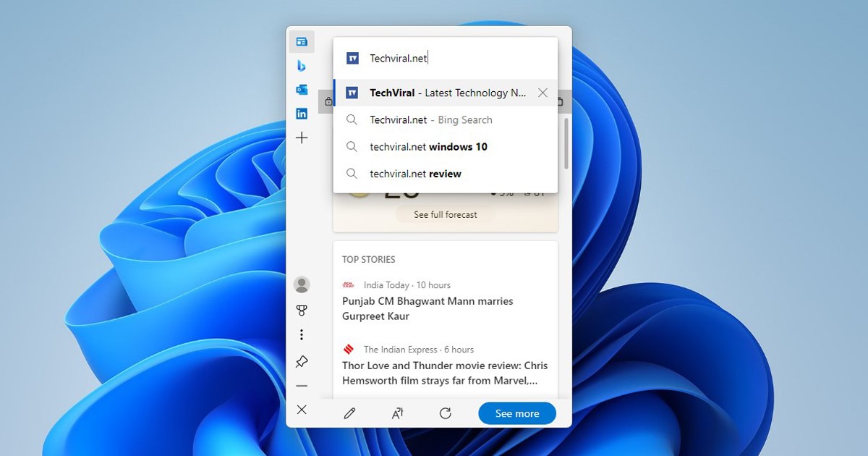Open the news feed tab in sidebar
The height and width of the screenshot is (456, 868).
302,42
